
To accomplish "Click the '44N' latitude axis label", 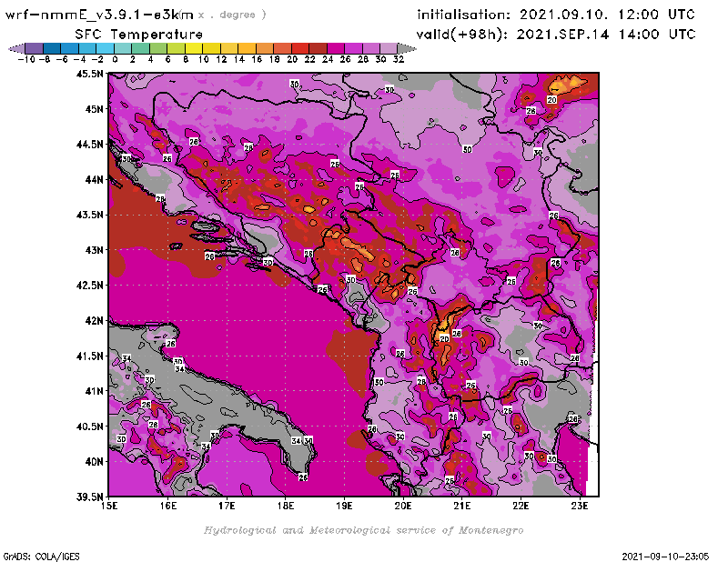I will [94, 179].
